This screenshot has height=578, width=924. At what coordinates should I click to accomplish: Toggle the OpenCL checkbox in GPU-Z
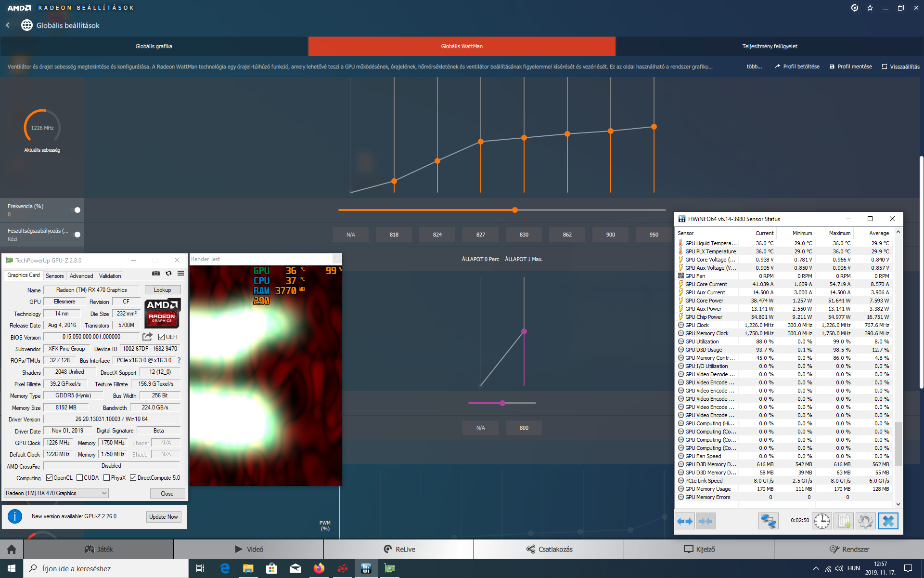(49, 478)
